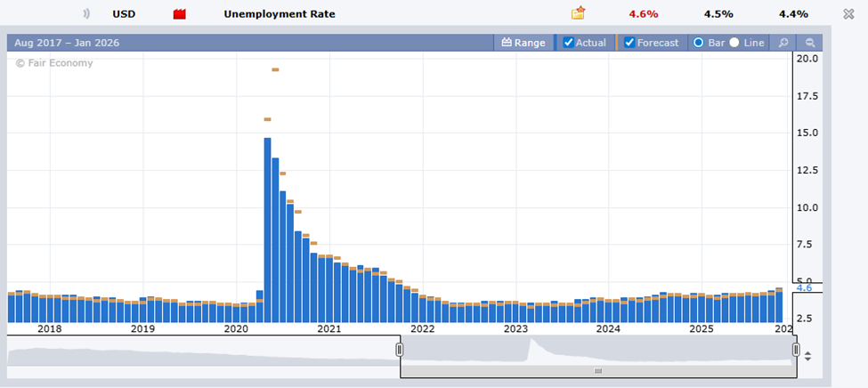Select the Line chart radio button
The image size is (868, 388).
pos(734,43)
